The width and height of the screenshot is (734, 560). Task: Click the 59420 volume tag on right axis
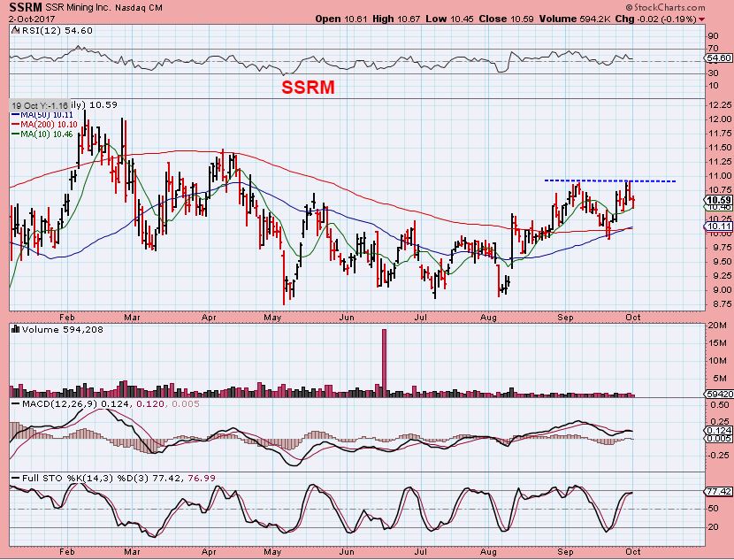(719, 395)
